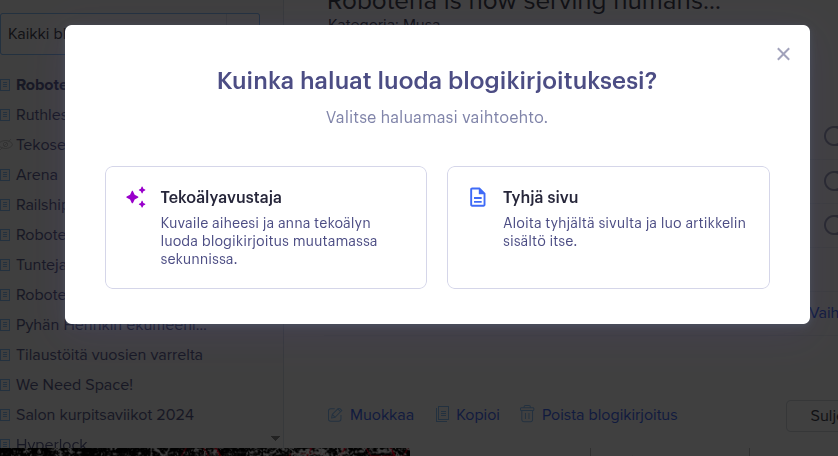The image size is (838, 456).
Task: Click the pencil icon next to Muokkaa
Action: pyautogui.click(x=335, y=415)
